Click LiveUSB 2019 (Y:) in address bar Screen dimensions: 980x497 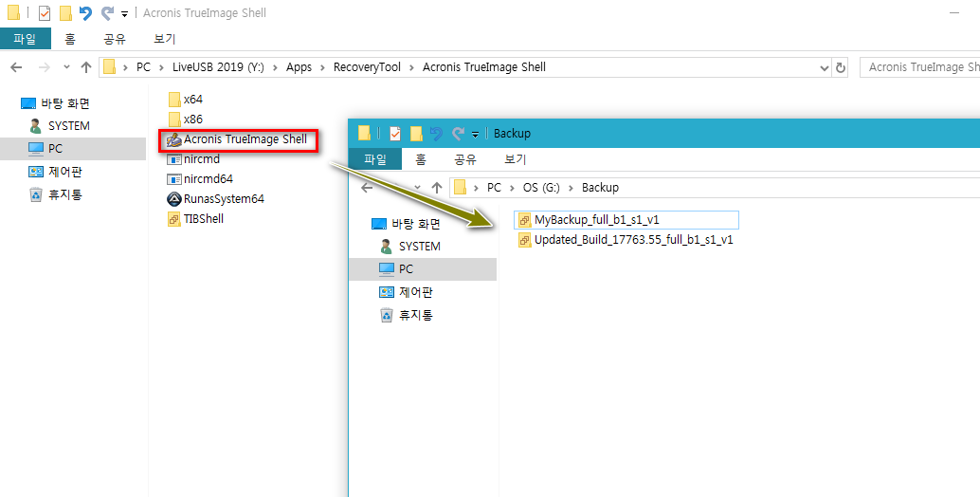click(x=218, y=67)
